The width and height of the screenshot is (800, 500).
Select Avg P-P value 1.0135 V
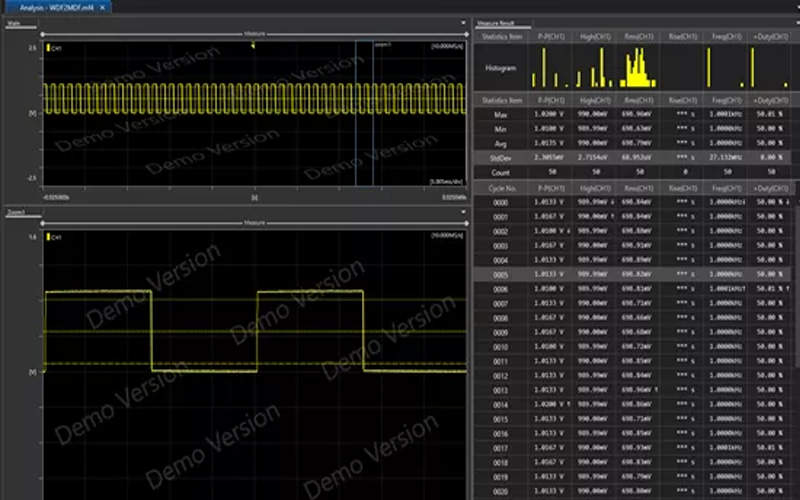(549, 143)
